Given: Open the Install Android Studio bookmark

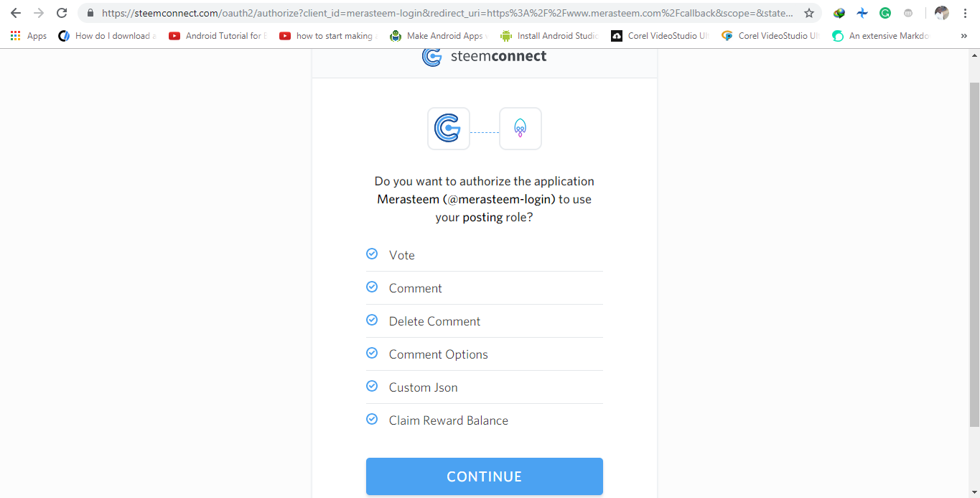Looking at the screenshot, I should (549, 35).
